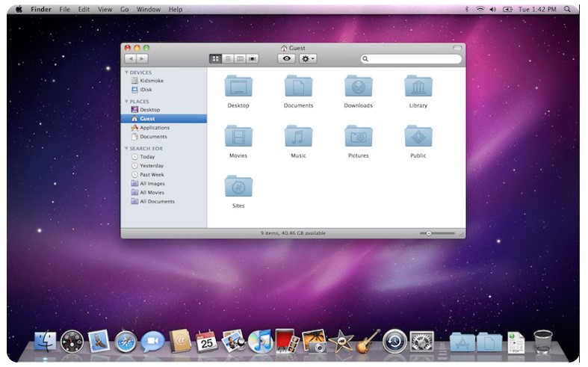The height and width of the screenshot is (367, 588).
Task: Open iCal calendar showing 25
Action: (206, 341)
